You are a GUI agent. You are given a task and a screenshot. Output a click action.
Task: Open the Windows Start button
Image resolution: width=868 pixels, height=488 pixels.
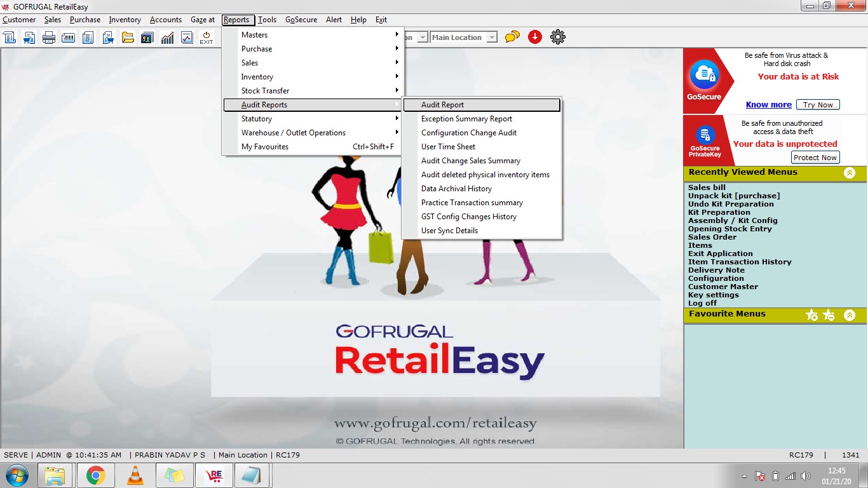tap(17, 475)
